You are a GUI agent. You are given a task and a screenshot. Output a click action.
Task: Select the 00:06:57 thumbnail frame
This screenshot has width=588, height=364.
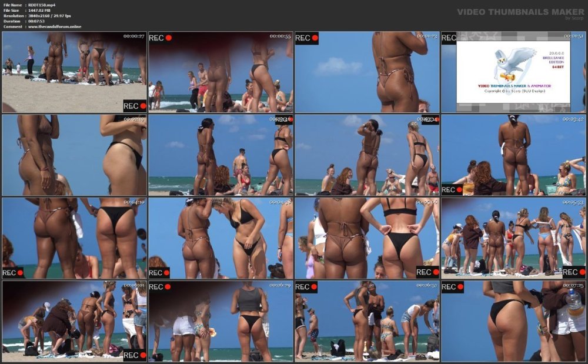(x=367, y=321)
